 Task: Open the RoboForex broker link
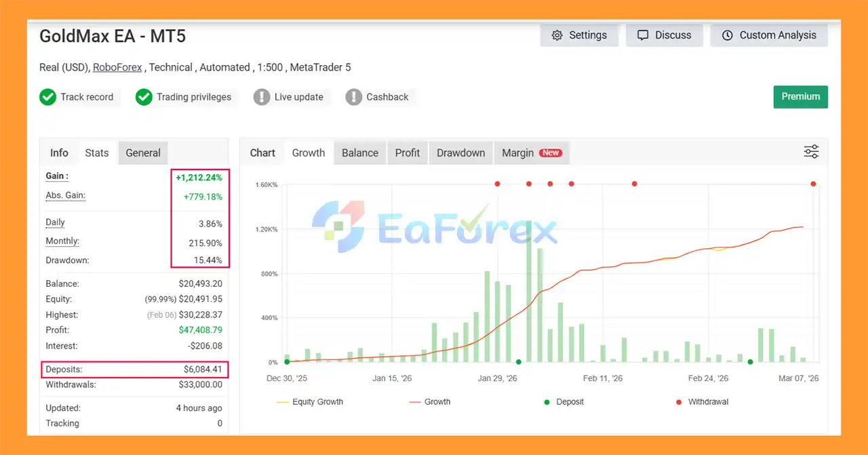117,67
